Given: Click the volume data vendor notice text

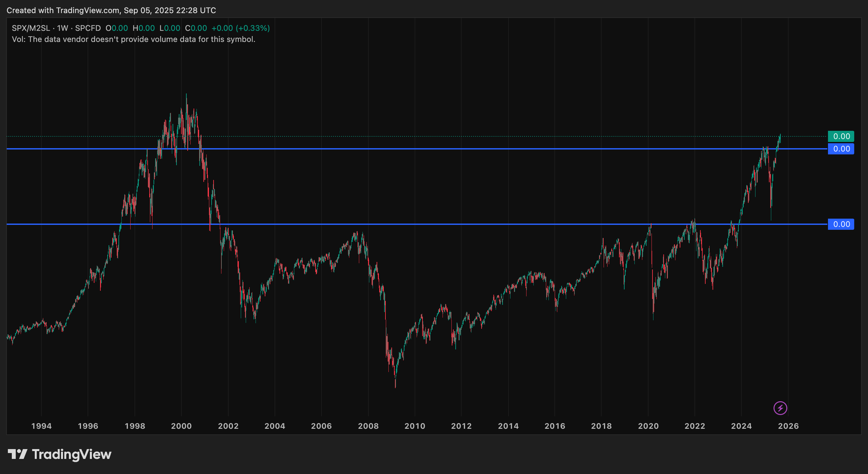Looking at the screenshot, I should click(x=134, y=39).
